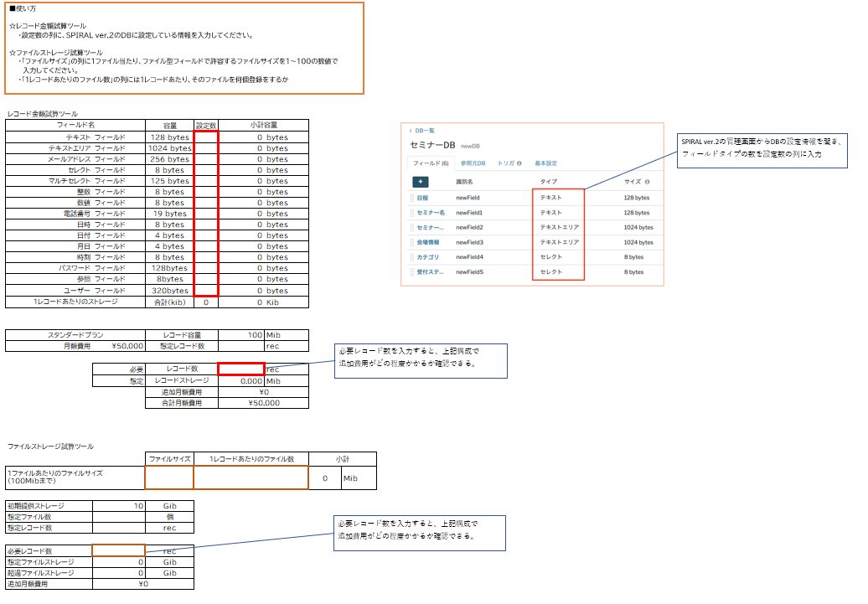Click the 受付ステ... field link
The image size is (868, 604).
coord(429,272)
